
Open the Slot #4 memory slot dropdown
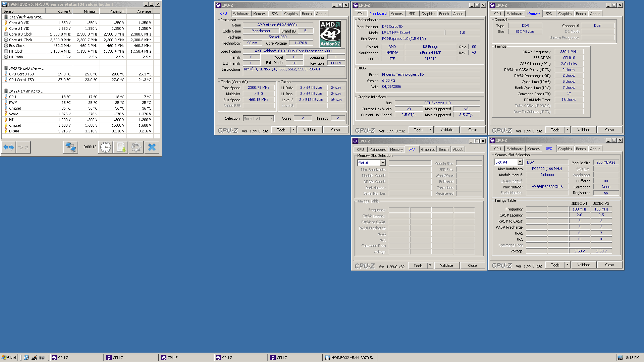click(x=520, y=162)
